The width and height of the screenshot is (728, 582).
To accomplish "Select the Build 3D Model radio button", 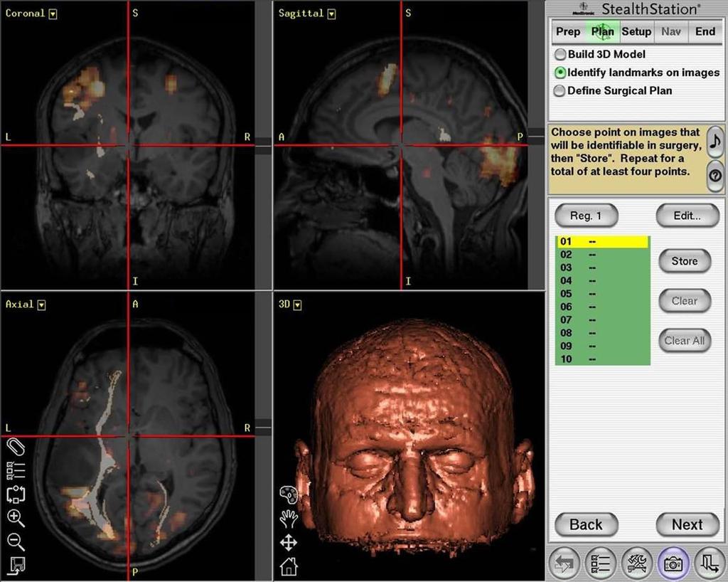I will click(x=560, y=54).
